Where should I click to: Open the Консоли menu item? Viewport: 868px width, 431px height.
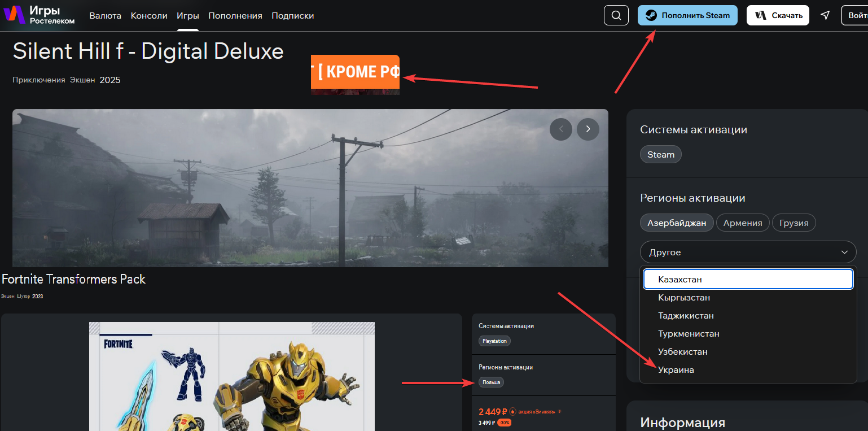pos(149,16)
